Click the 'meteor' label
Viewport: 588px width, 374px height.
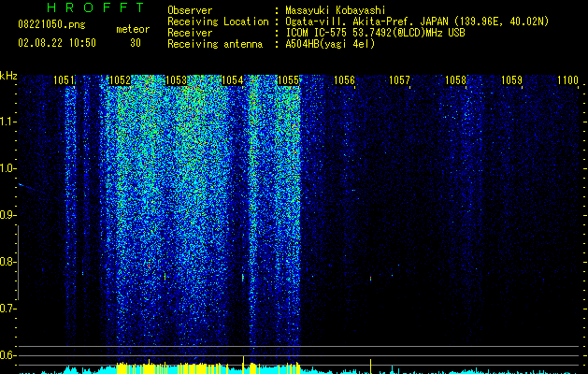point(133,29)
